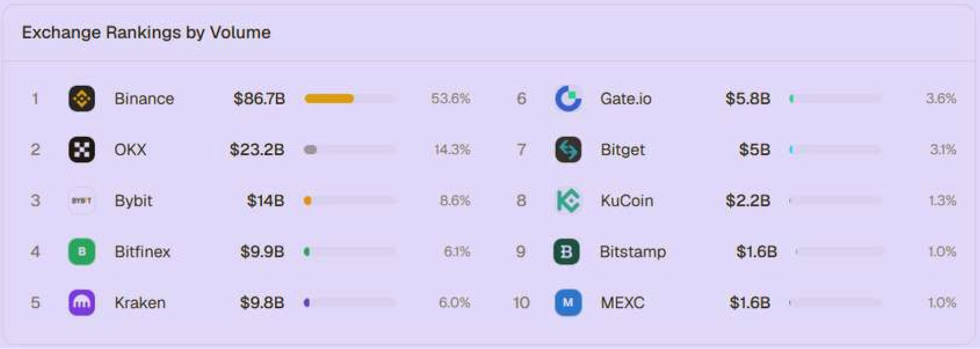
Task: Click the $86.7B Binance volume value
Action: 259,99
